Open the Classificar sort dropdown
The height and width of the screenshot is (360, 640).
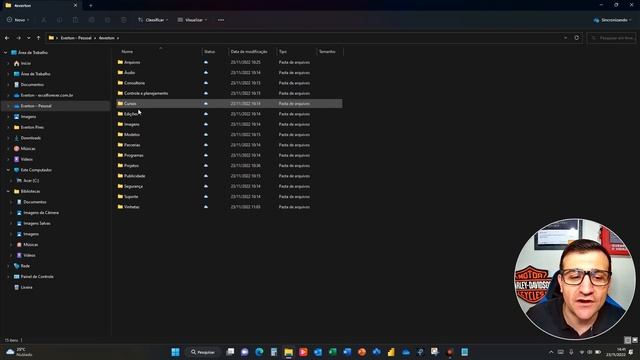tap(153, 20)
